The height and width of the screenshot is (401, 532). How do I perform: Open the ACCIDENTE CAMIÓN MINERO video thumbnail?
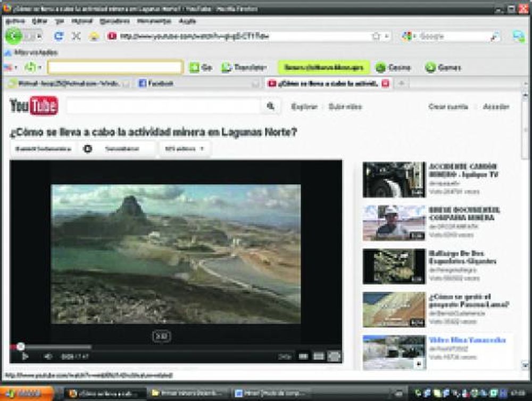(393, 179)
